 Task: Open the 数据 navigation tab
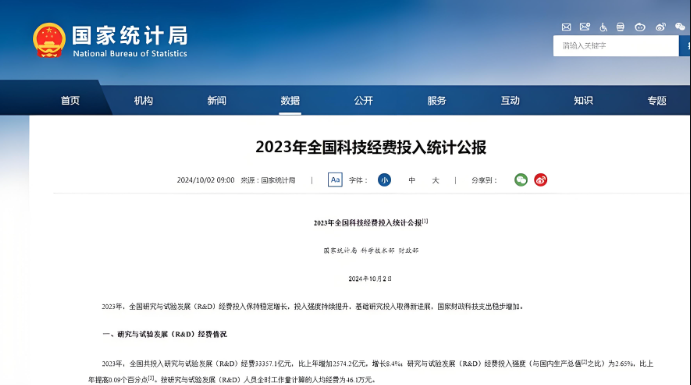(x=290, y=101)
